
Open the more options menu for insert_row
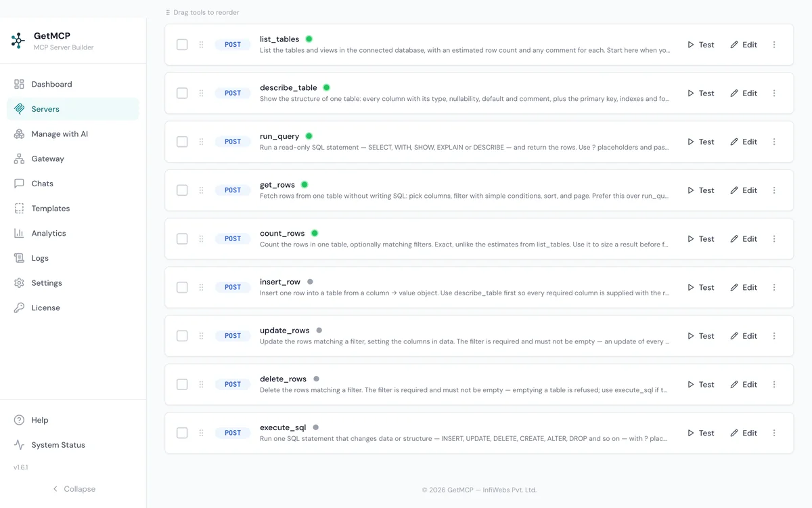(774, 287)
